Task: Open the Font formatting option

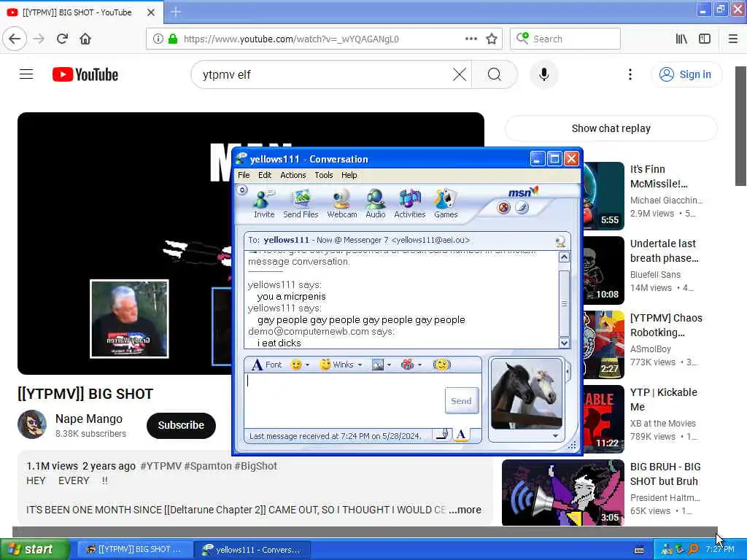Action: pos(267,365)
